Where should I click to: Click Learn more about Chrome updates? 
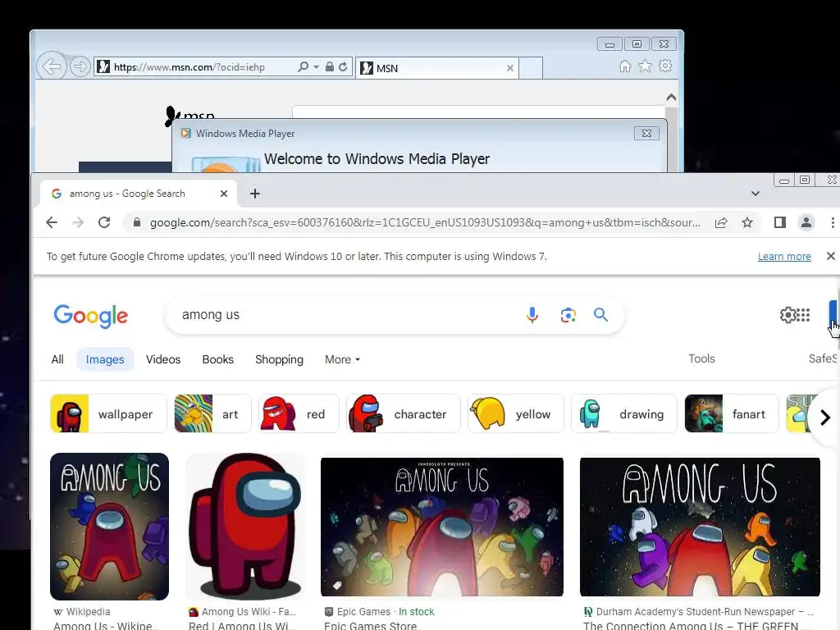784,256
